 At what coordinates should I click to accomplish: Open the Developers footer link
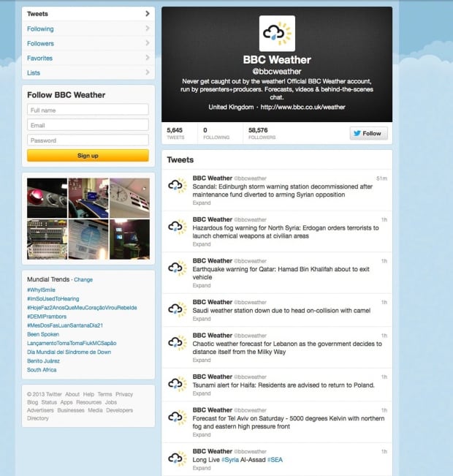[x=119, y=410]
